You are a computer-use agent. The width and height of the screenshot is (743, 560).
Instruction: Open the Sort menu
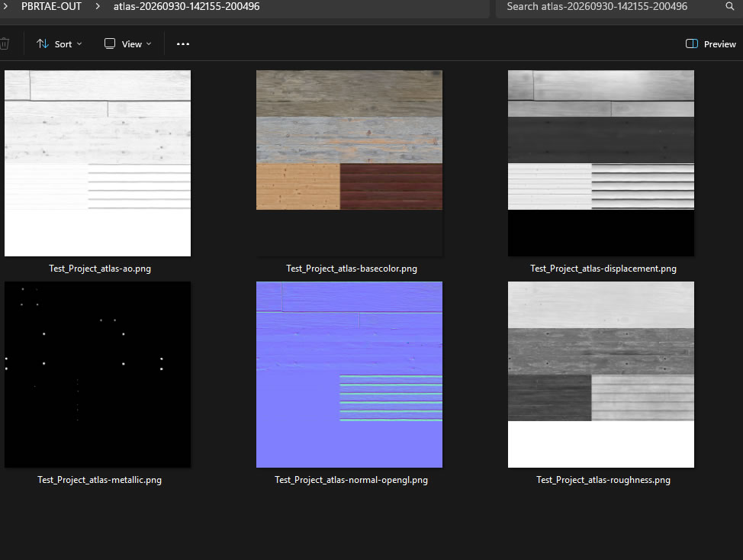(x=60, y=44)
